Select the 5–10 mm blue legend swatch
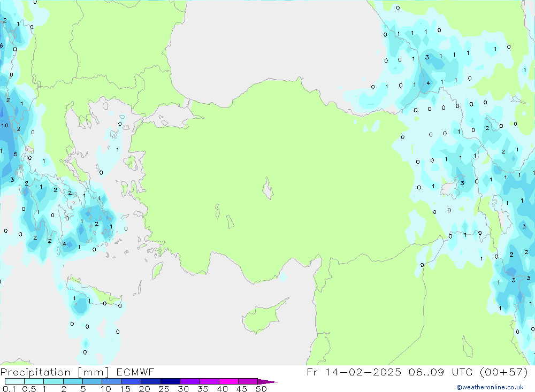The image size is (535, 392). click(x=93, y=381)
